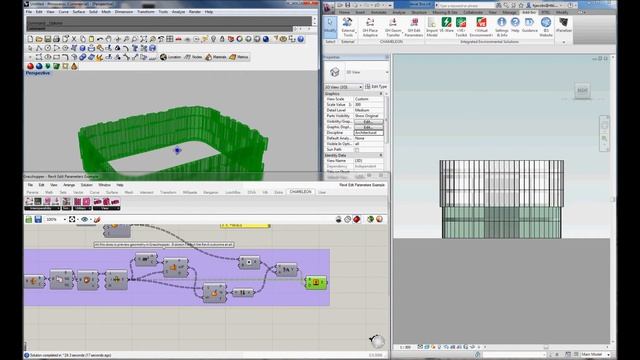Open File menu in Rhino

point(29,12)
